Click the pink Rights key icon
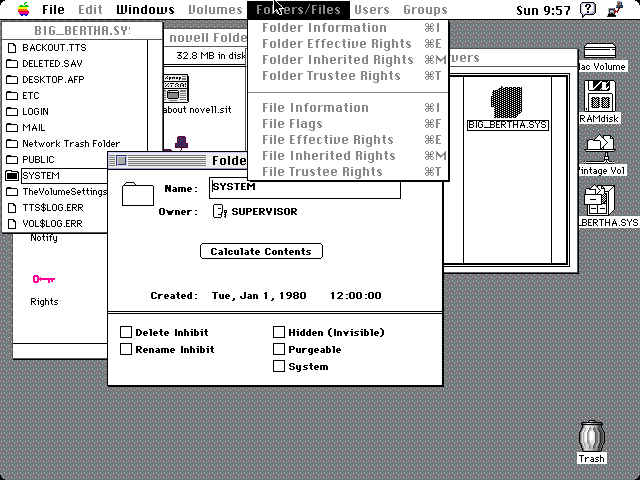This screenshot has width=640, height=480. pyautogui.click(x=43, y=280)
